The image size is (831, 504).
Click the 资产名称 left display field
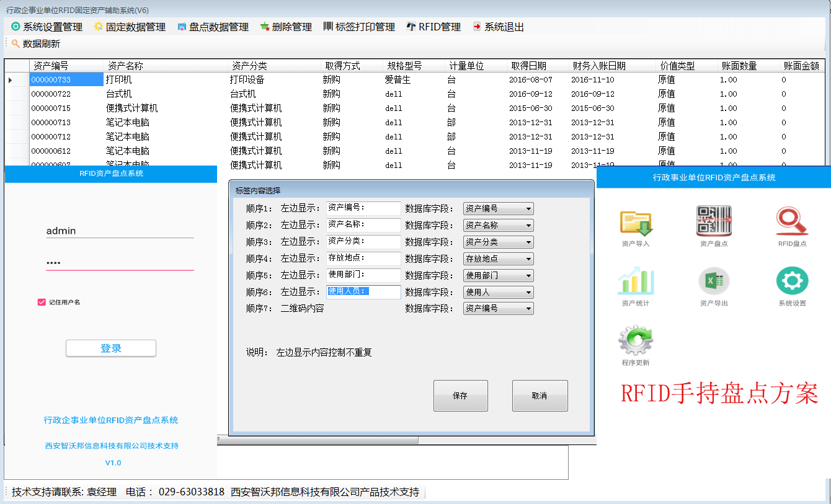click(363, 226)
